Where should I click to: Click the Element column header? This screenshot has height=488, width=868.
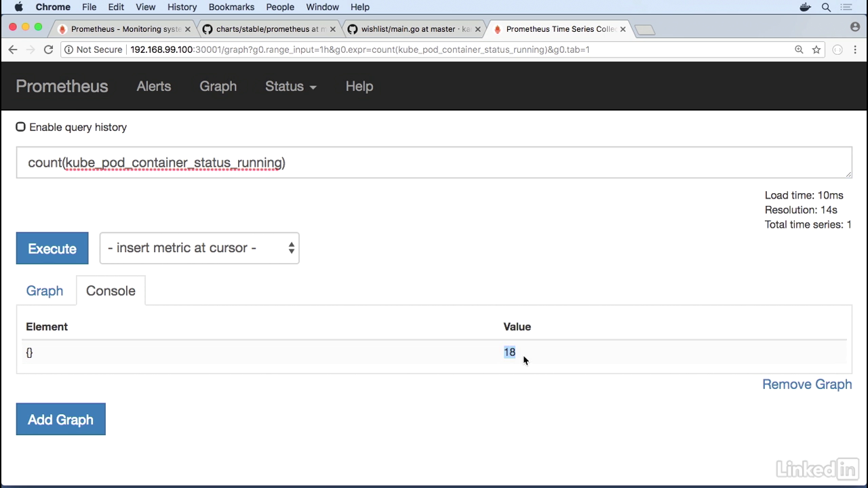click(47, 327)
